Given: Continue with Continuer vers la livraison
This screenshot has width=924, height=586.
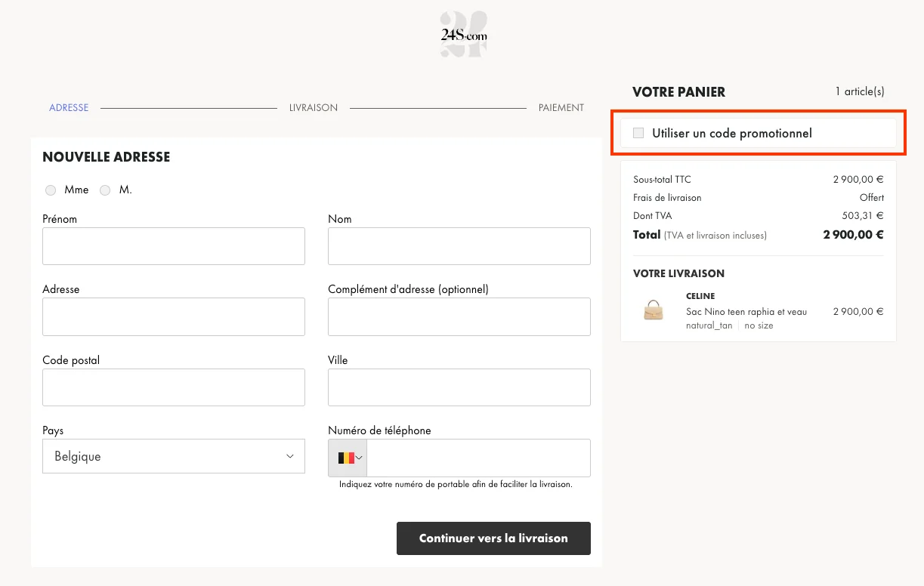Looking at the screenshot, I should [493, 538].
